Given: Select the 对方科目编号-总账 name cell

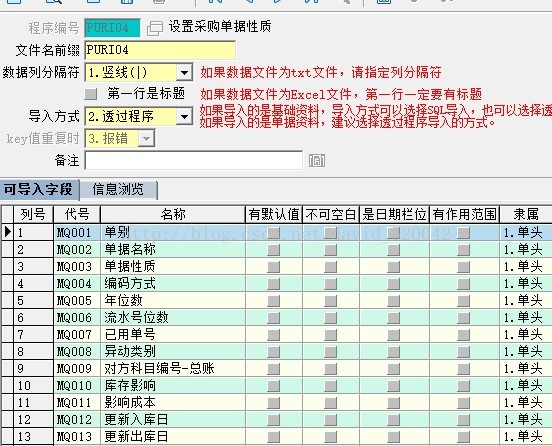Looking at the screenshot, I should tap(173, 369).
